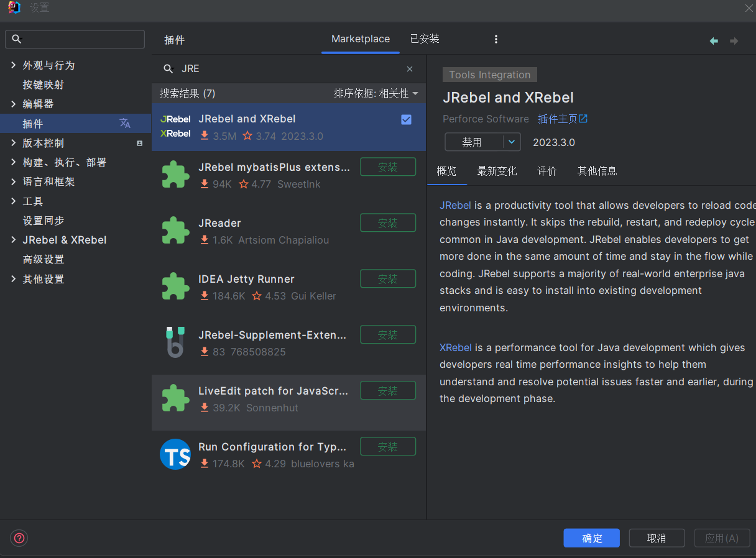The width and height of the screenshot is (756, 558).
Task: Select the Run Configuration for TypeScript icon
Action: (x=175, y=454)
